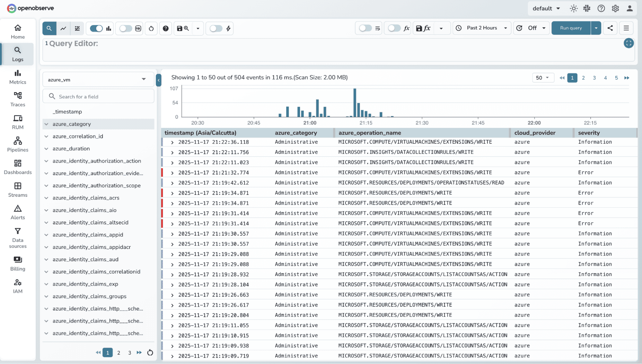Open Pipelines from the left sidebar
This screenshot has height=364, width=642.
pyautogui.click(x=18, y=144)
